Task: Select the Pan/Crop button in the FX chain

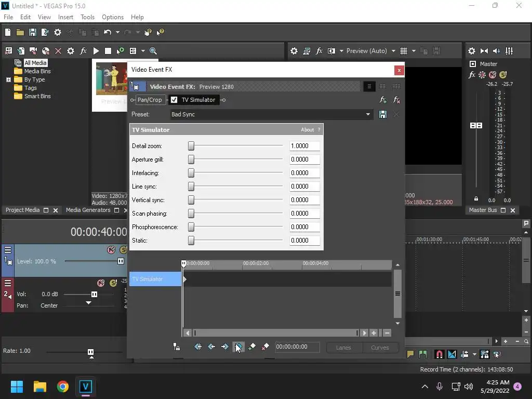Action: (x=150, y=100)
